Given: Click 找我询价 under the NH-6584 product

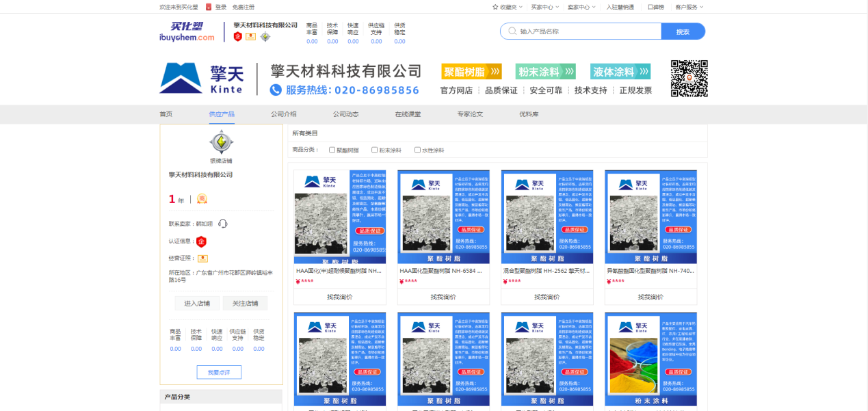Looking at the screenshot, I should [x=443, y=297].
